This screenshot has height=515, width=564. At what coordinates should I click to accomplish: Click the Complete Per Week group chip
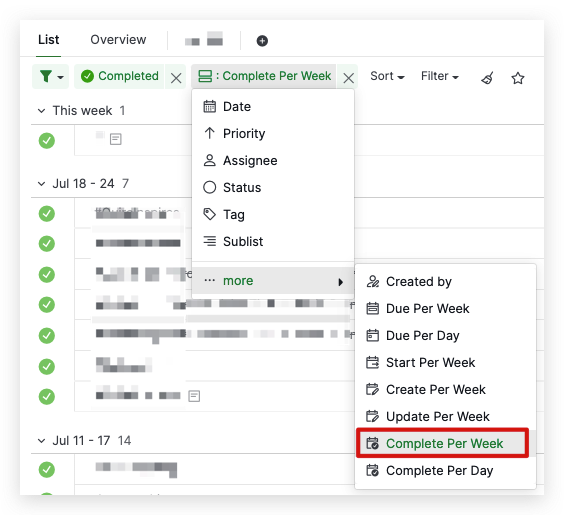264,76
